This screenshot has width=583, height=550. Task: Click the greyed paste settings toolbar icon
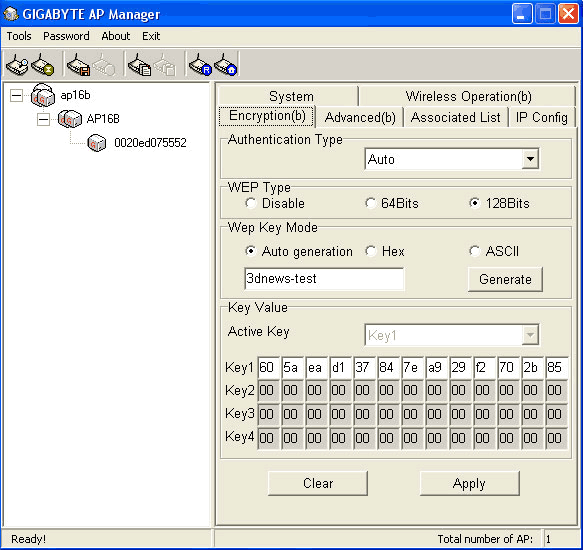[x=165, y=65]
